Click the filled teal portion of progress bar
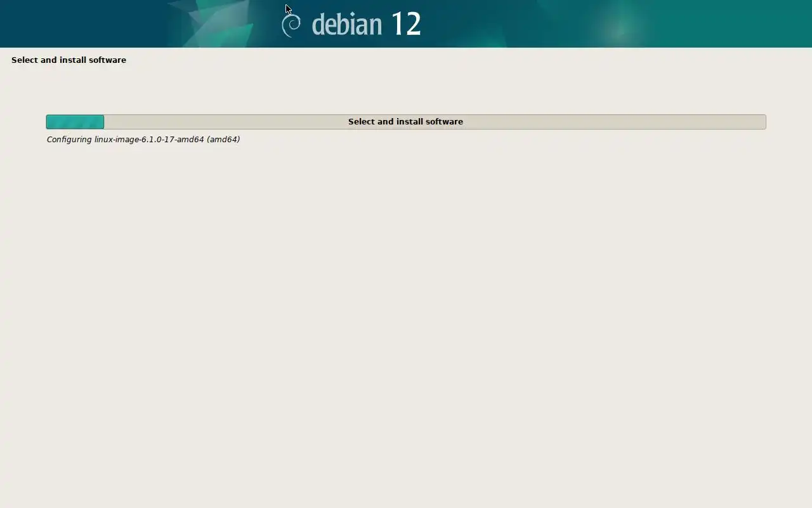 (75, 122)
